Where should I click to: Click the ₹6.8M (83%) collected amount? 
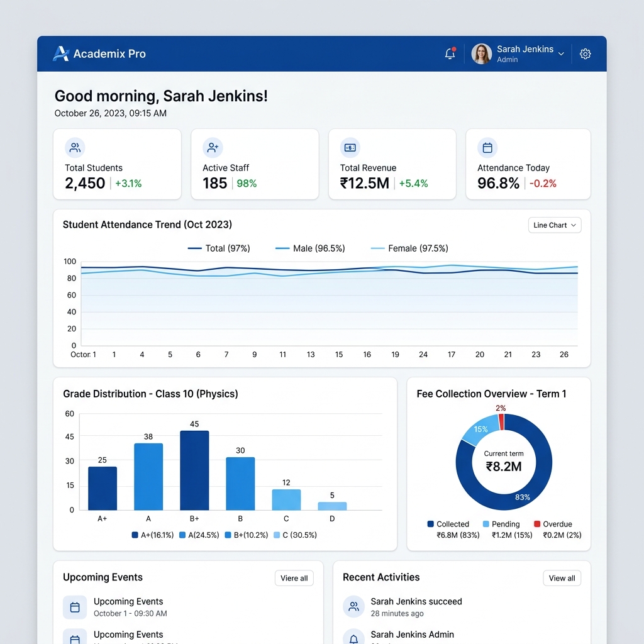pos(458,535)
